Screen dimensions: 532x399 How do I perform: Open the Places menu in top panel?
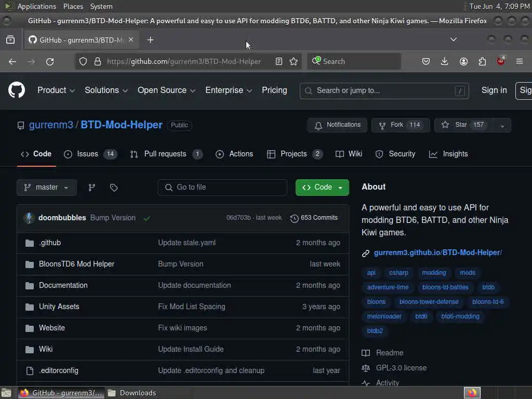pos(73,6)
